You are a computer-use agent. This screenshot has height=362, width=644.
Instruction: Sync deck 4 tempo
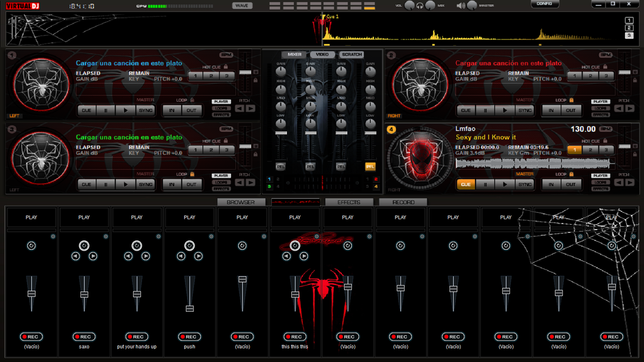(x=525, y=184)
